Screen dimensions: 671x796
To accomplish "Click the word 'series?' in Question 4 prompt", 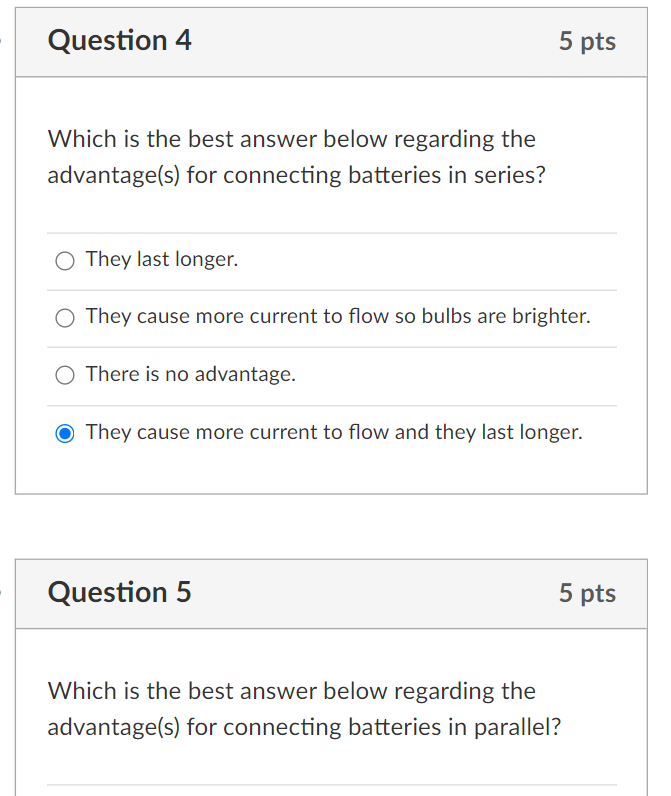I will coord(510,175).
